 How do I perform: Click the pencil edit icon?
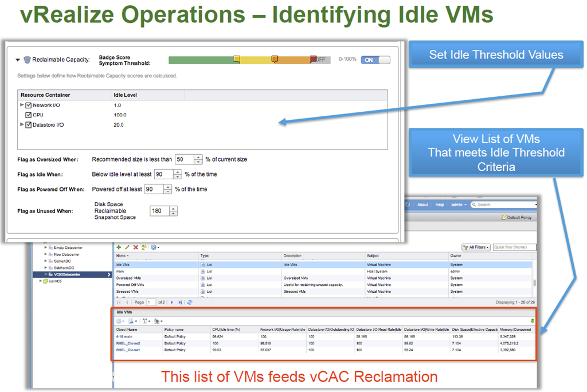point(127,247)
